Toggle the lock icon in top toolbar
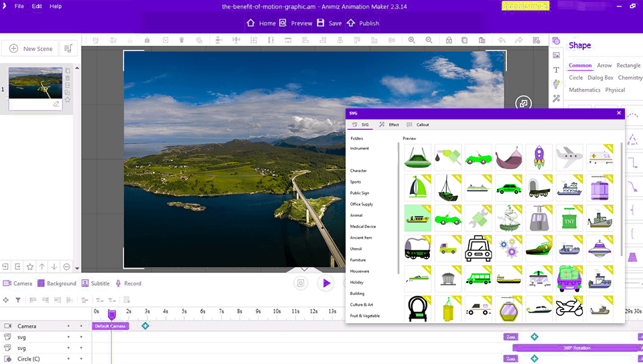 coord(448,40)
